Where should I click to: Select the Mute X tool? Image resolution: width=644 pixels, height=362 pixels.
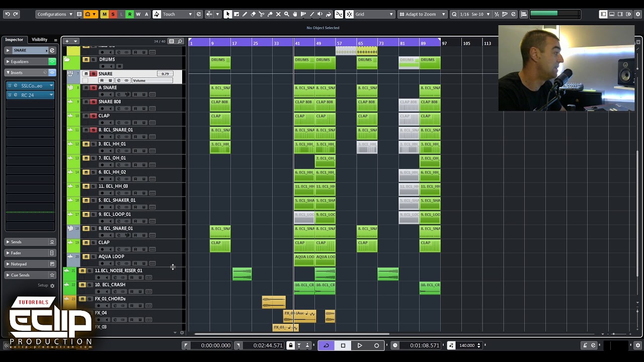coord(278,14)
